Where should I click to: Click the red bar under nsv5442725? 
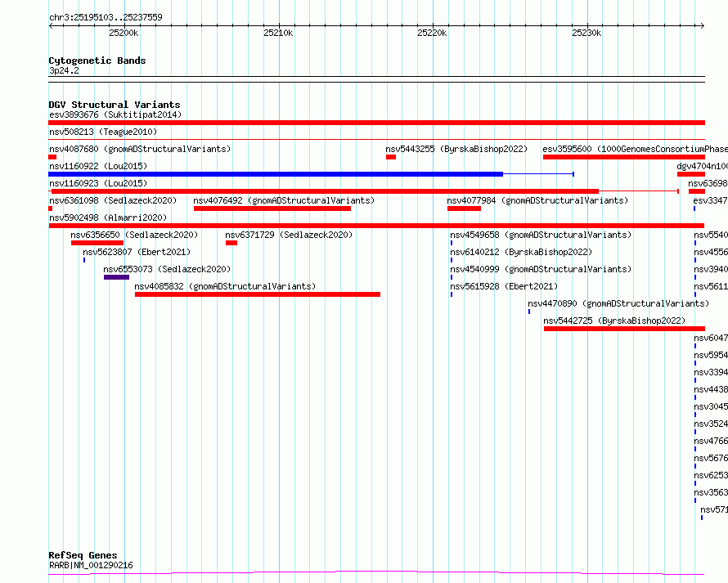[x=624, y=329]
